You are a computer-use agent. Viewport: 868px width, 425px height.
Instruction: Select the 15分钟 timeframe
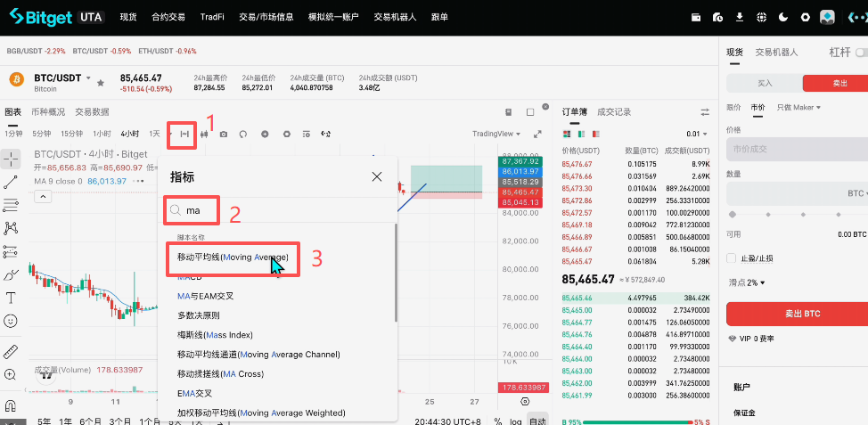coord(71,134)
